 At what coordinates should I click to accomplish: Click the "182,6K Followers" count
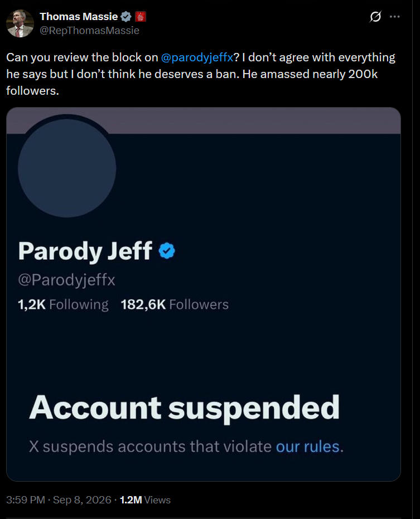click(175, 304)
